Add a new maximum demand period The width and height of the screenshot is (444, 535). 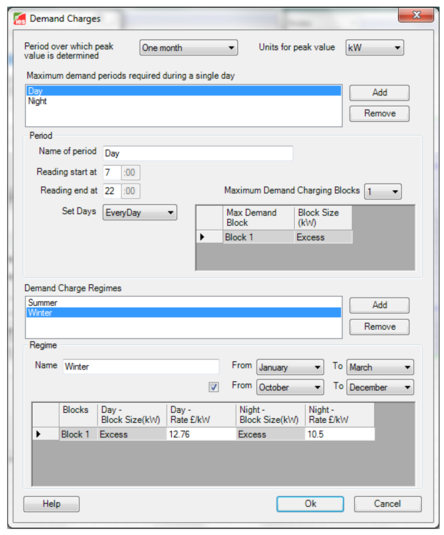[x=379, y=93]
